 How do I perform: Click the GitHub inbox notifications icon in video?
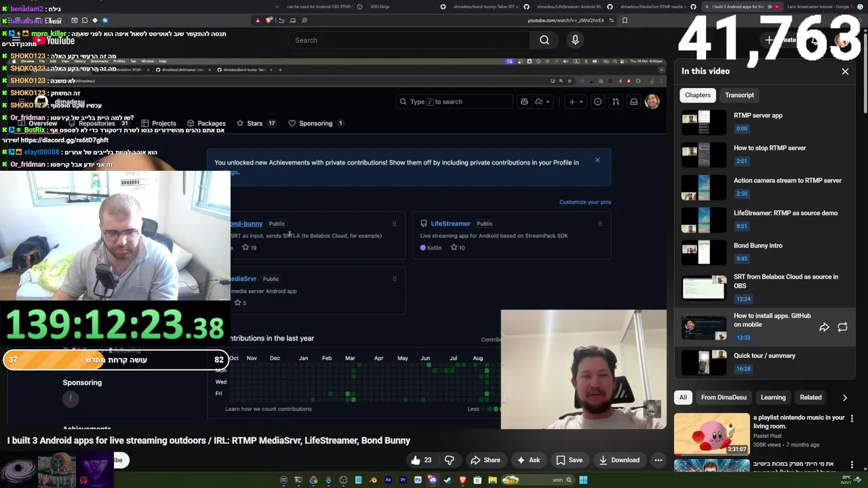pos(633,102)
